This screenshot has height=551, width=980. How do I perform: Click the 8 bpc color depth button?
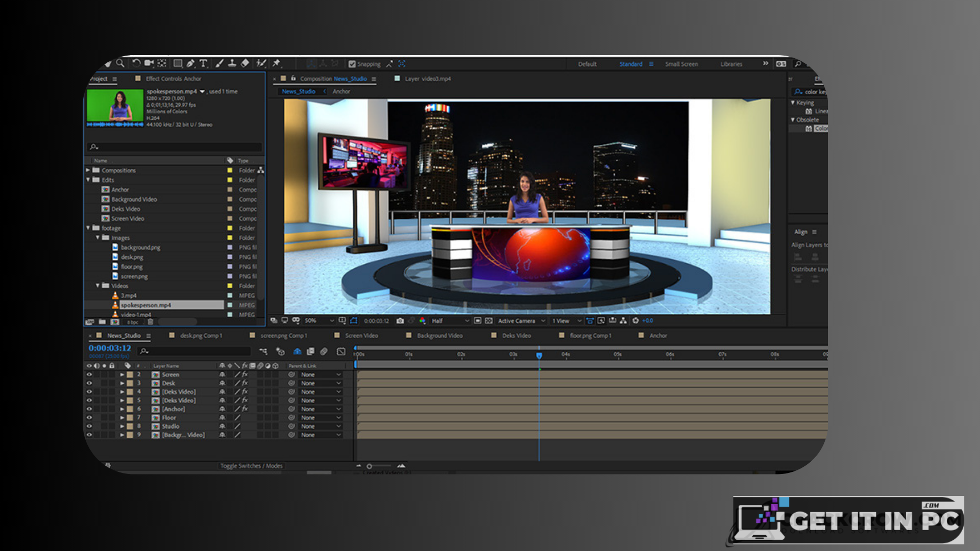tap(133, 322)
